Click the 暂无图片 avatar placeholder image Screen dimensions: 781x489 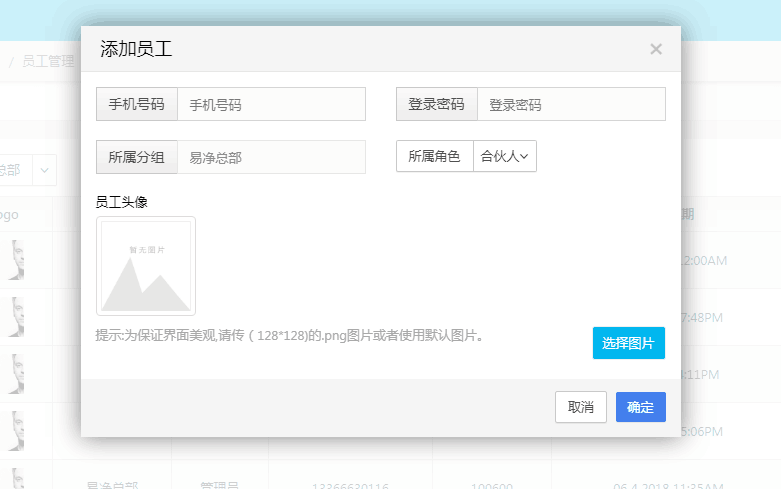(x=146, y=266)
